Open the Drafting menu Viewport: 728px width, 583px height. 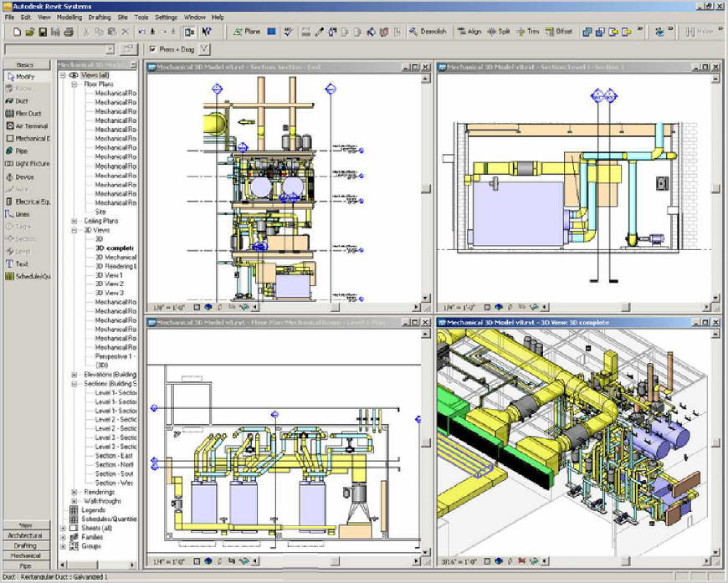pos(100,18)
